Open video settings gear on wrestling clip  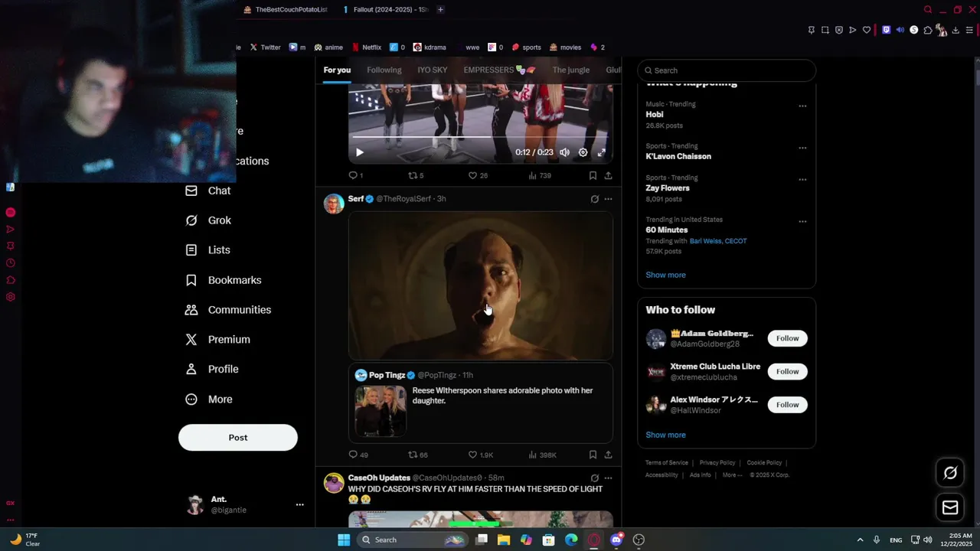coord(583,152)
